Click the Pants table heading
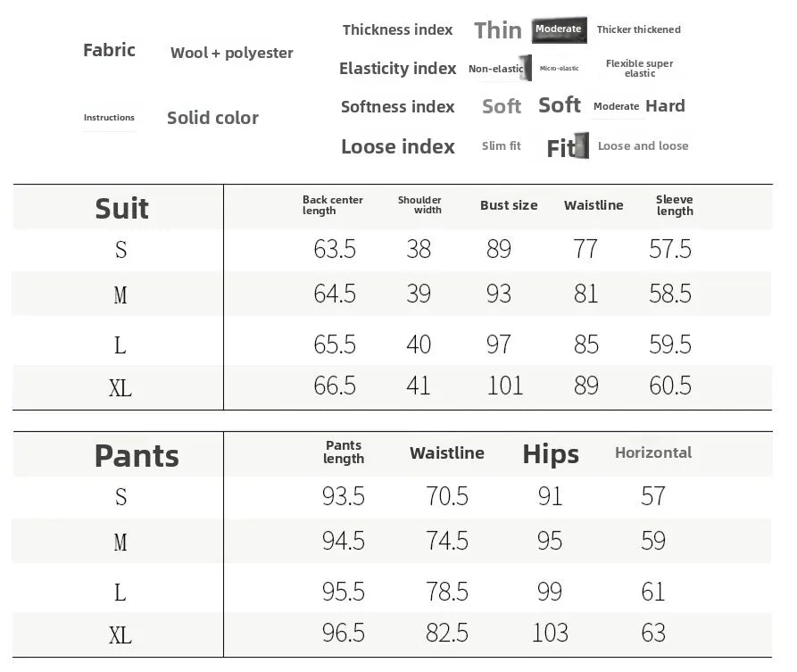The width and height of the screenshot is (797, 672). (137, 455)
